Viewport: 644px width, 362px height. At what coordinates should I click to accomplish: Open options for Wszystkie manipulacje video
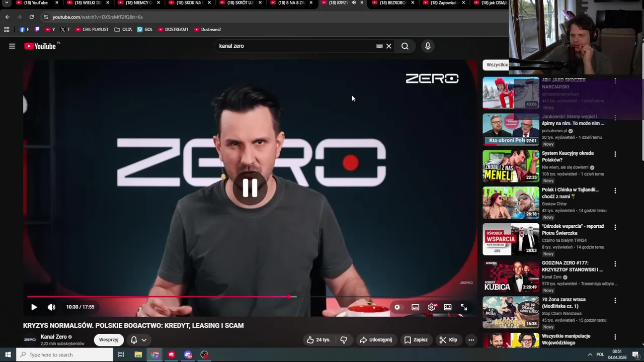click(x=615, y=337)
